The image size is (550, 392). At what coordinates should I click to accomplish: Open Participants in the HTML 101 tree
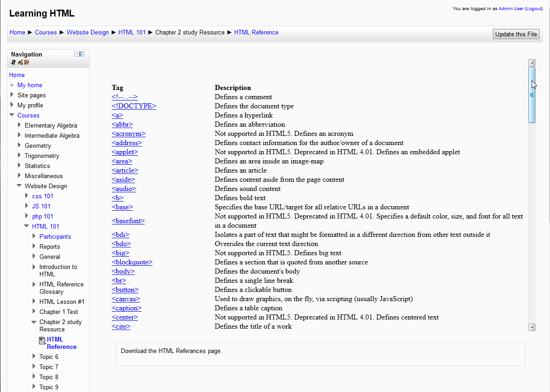pyautogui.click(x=55, y=236)
